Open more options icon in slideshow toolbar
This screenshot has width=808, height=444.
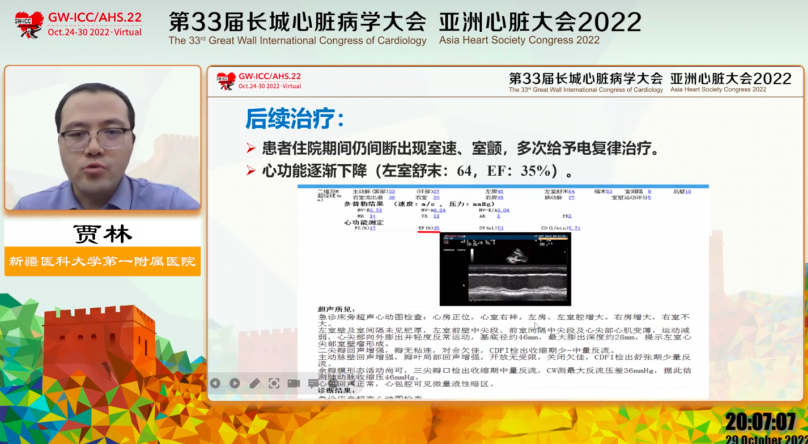click(x=332, y=383)
